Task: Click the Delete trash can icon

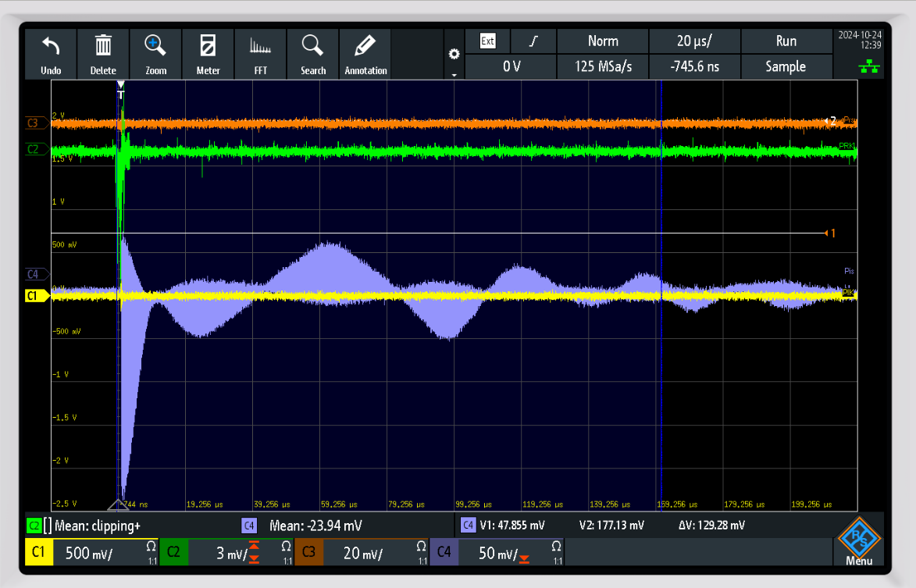Action: point(103,55)
